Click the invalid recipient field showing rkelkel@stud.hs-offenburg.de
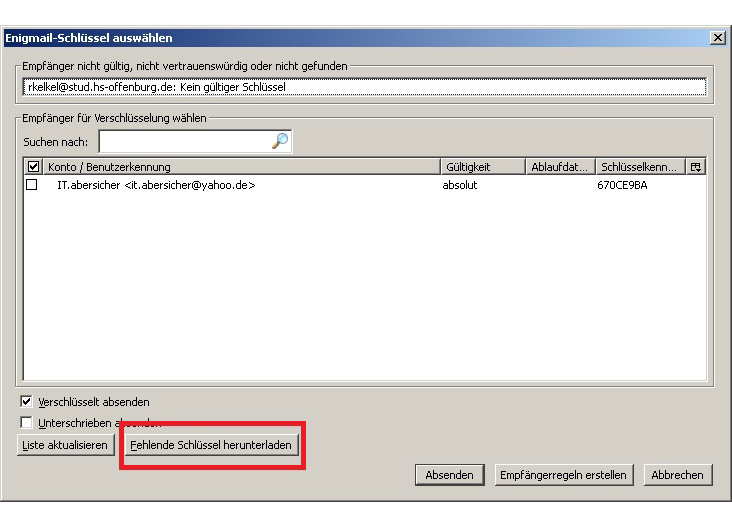The height and width of the screenshot is (527, 732). point(364,88)
